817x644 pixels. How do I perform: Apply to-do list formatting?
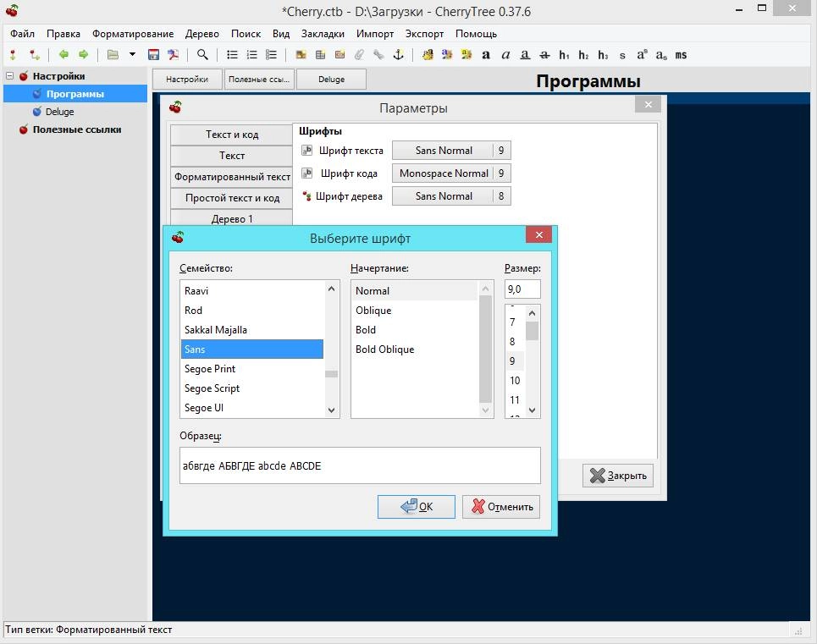click(x=272, y=55)
